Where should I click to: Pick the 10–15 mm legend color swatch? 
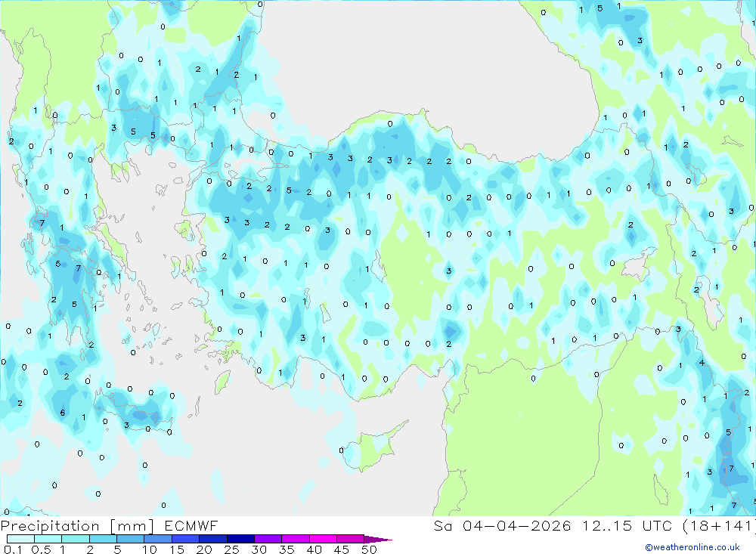tap(158, 539)
